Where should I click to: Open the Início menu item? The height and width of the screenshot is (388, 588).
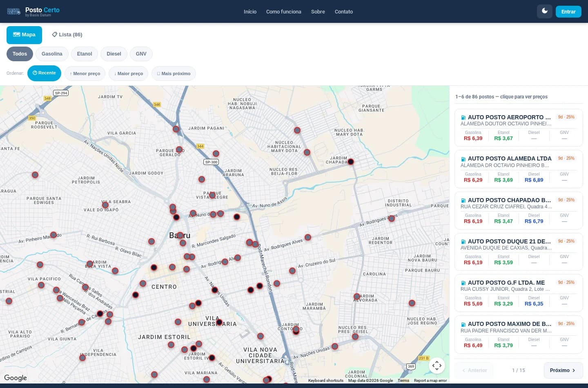pyautogui.click(x=250, y=11)
